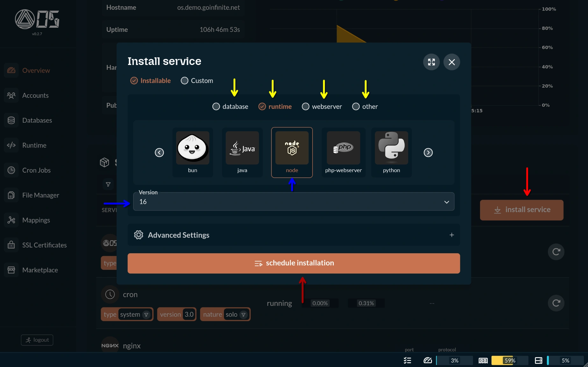Screen dimensions: 588x367
Task: Click the fullscreen icon on the Install service dialog
Action: point(431,62)
